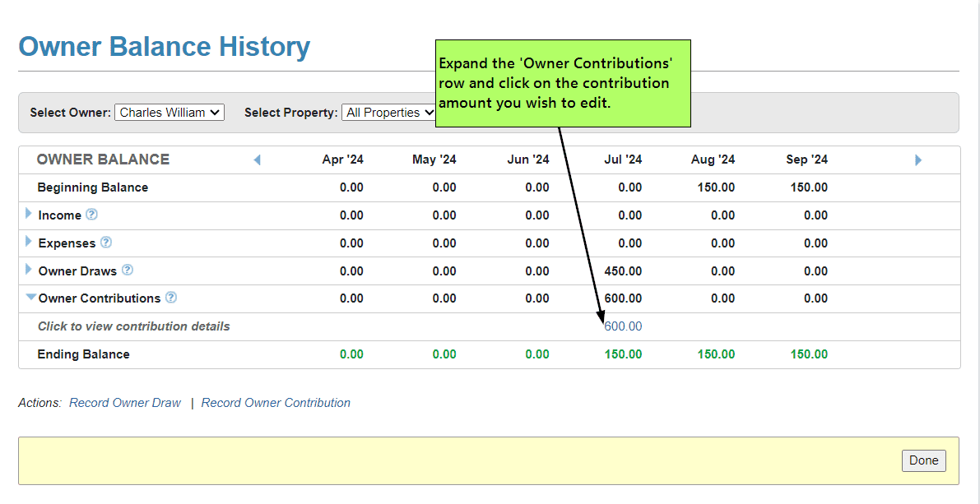
Task: Open the Select Property dropdown
Action: (390, 113)
